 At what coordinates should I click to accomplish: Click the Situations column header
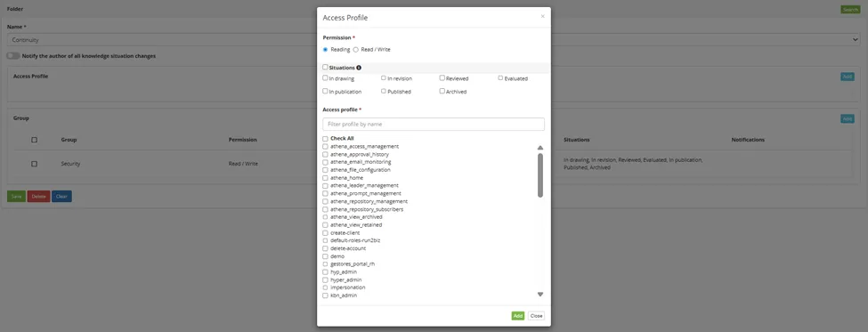click(x=576, y=140)
